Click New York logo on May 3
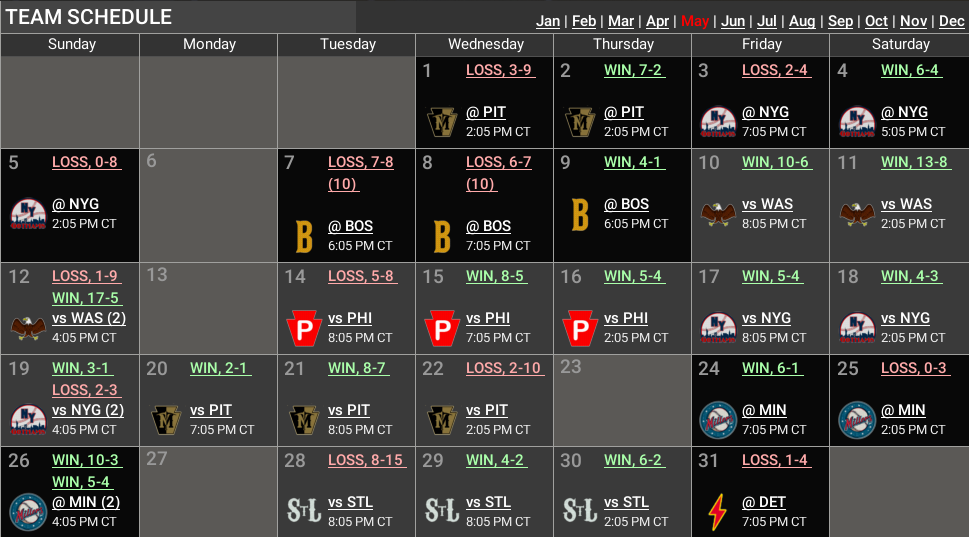Screen dimensions: 969x537 (x=717, y=122)
